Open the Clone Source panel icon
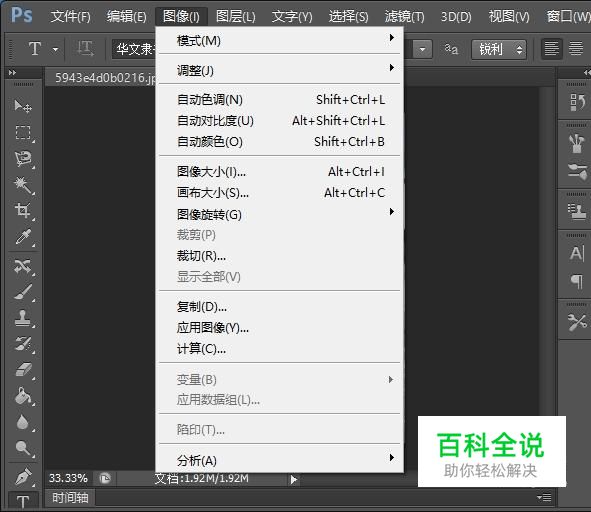 [x=577, y=211]
